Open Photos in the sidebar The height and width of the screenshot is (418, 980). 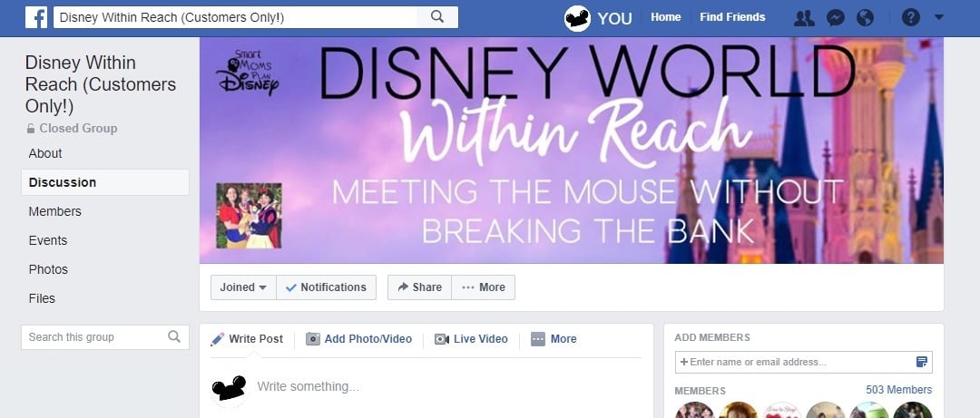pos(48,270)
